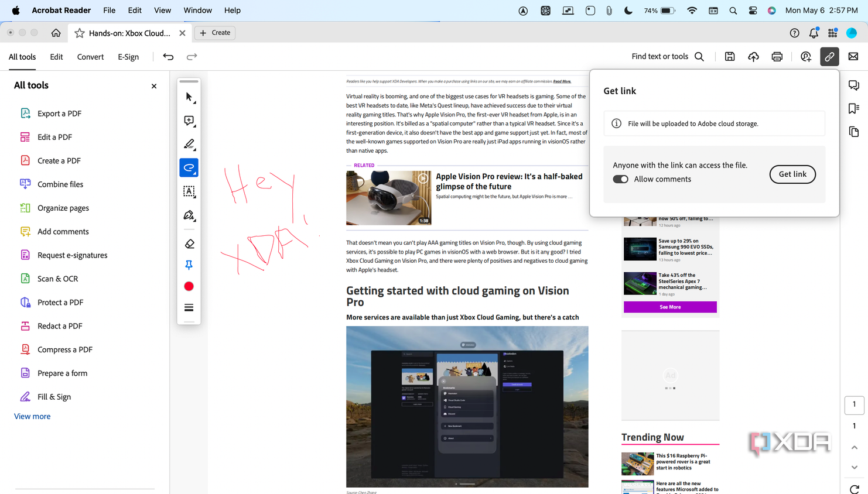The width and height of the screenshot is (868, 494).
Task: Open the File menu
Action: (x=109, y=11)
